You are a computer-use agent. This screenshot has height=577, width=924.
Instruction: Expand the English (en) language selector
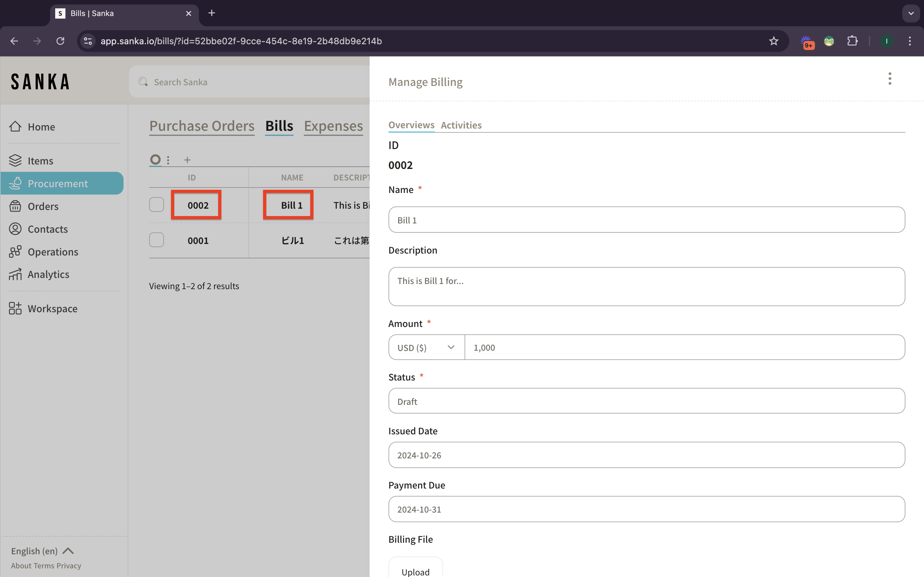[x=42, y=551]
